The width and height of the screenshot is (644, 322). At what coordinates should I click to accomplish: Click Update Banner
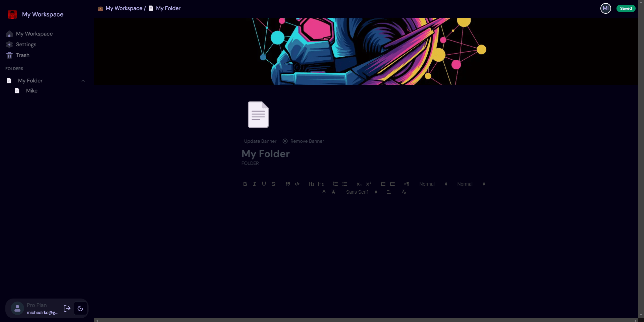[260, 141]
